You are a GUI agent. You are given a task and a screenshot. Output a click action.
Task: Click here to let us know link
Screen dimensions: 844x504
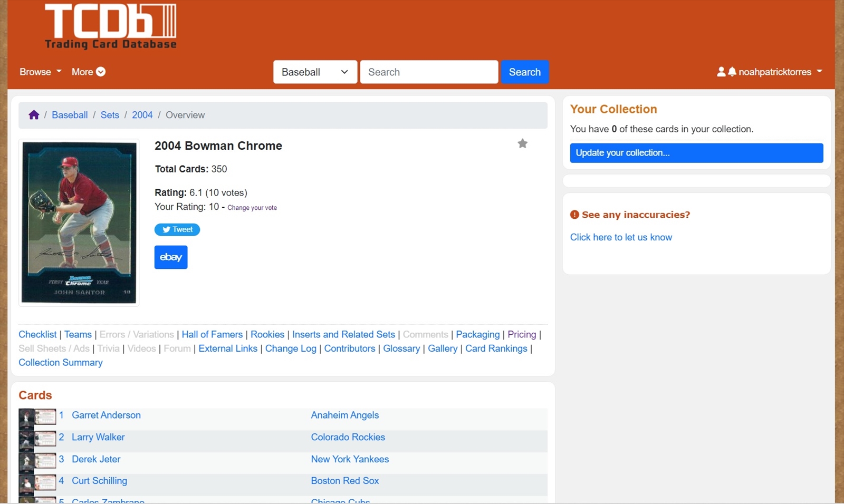coord(621,237)
